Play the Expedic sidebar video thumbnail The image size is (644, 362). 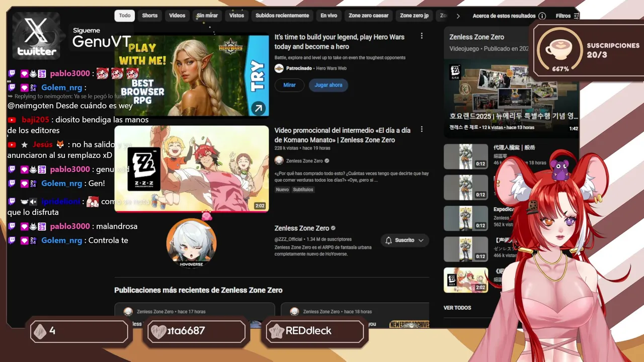pyautogui.click(x=466, y=218)
